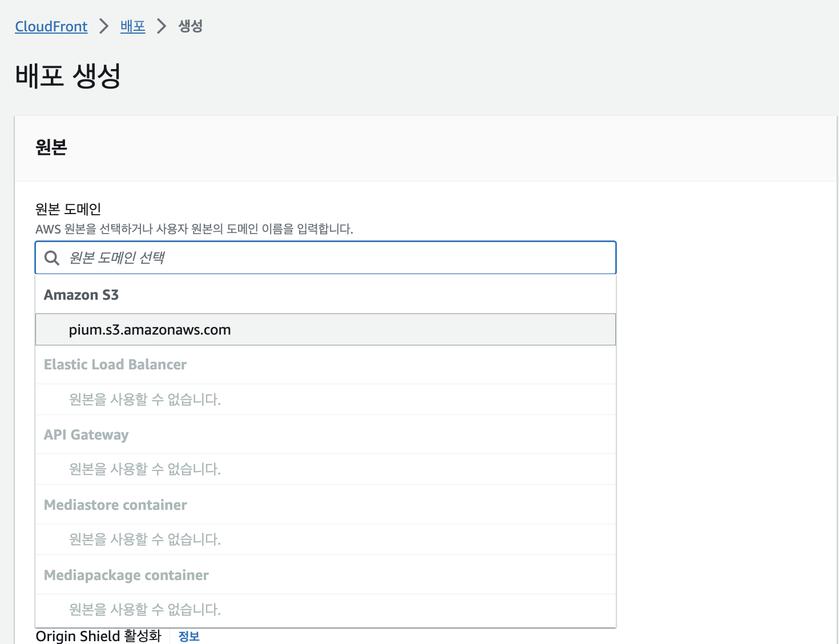
Task: Click unavailable origin message under Elastic Load Balancer
Action: (145, 400)
